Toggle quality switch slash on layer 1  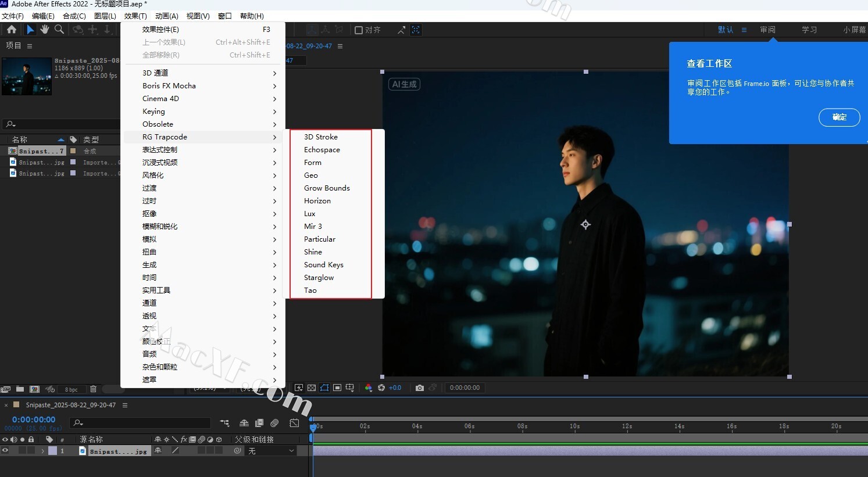[x=175, y=450]
